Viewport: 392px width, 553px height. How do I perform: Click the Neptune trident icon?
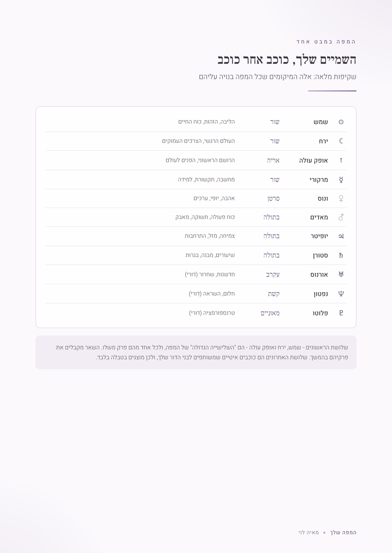[x=341, y=294]
